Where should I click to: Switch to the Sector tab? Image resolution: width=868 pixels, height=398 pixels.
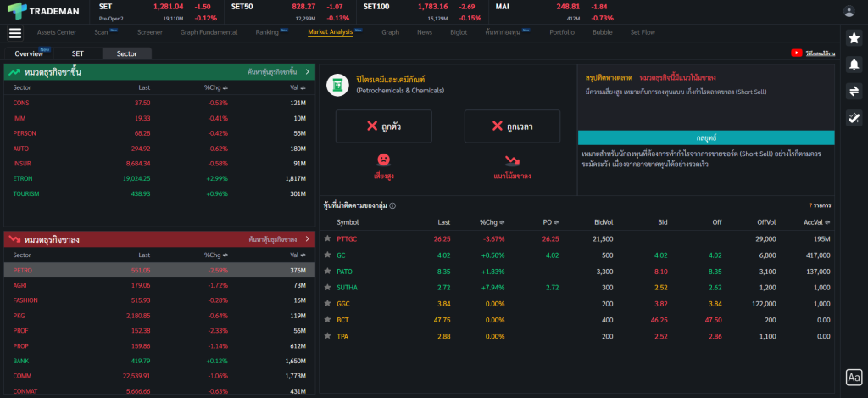point(126,53)
